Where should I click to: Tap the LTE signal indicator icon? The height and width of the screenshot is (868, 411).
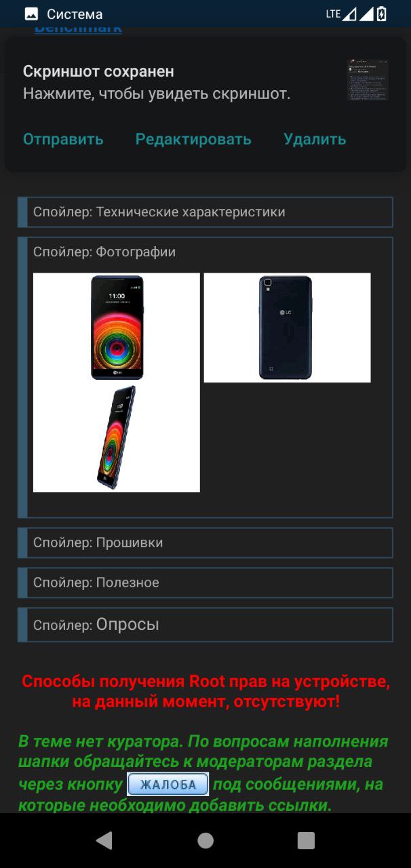[x=341, y=14]
